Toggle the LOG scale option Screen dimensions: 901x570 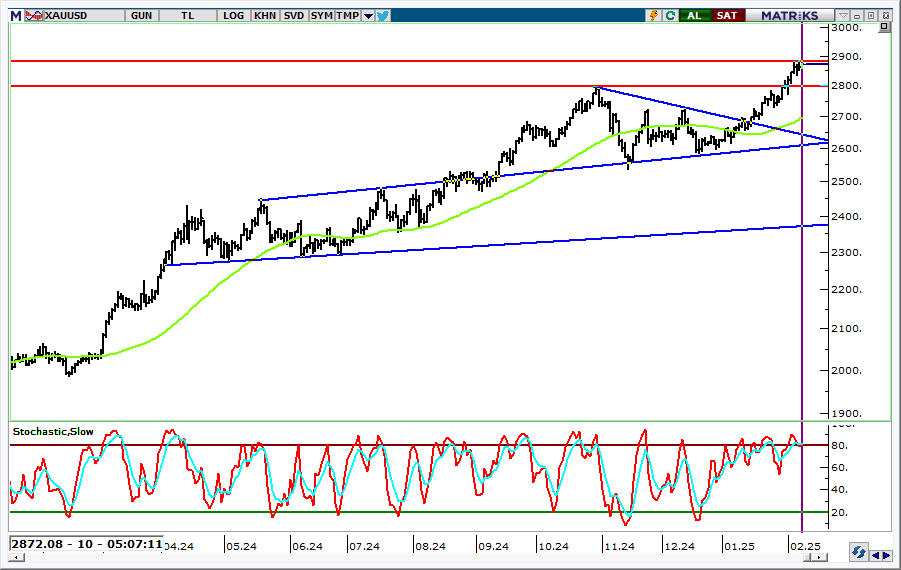233,15
